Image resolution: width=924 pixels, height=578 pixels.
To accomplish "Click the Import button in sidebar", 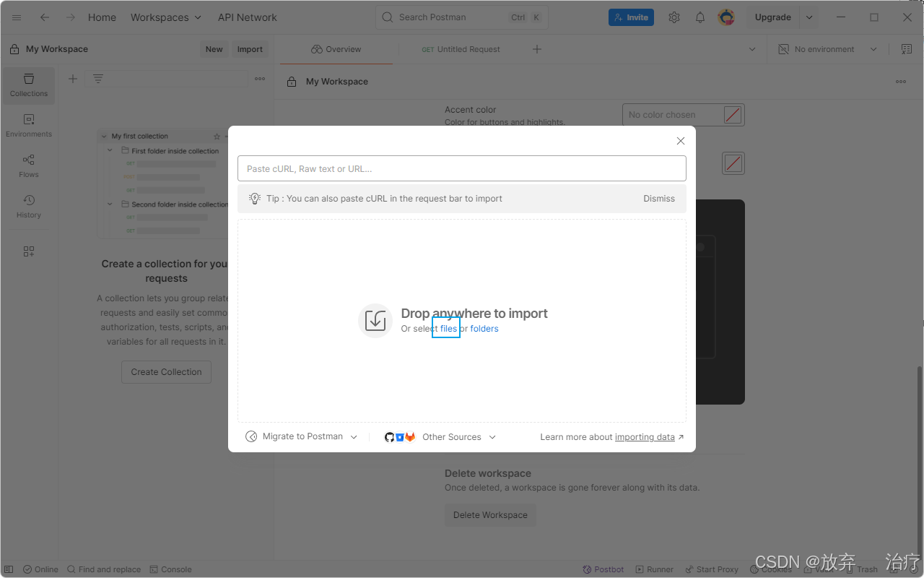I will [x=250, y=49].
